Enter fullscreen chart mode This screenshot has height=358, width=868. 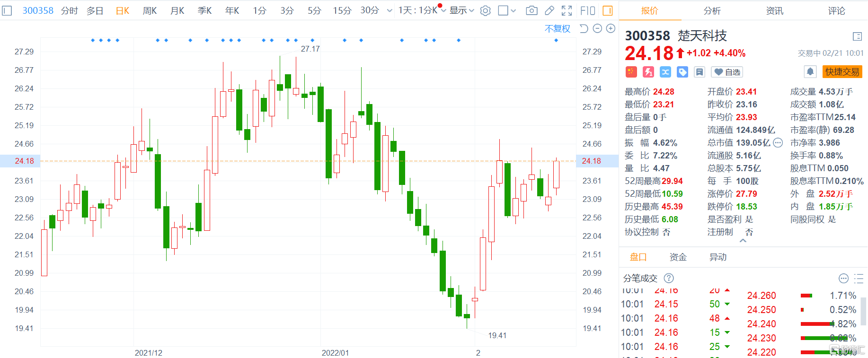567,10
